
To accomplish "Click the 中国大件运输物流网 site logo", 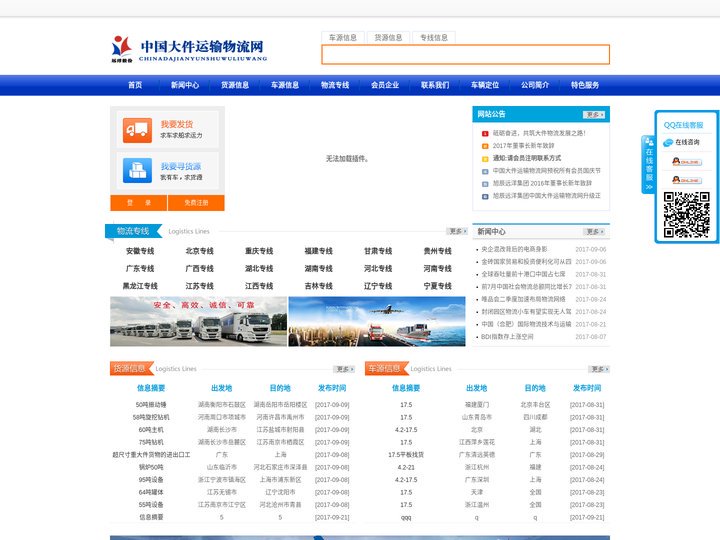I will pos(189,49).
